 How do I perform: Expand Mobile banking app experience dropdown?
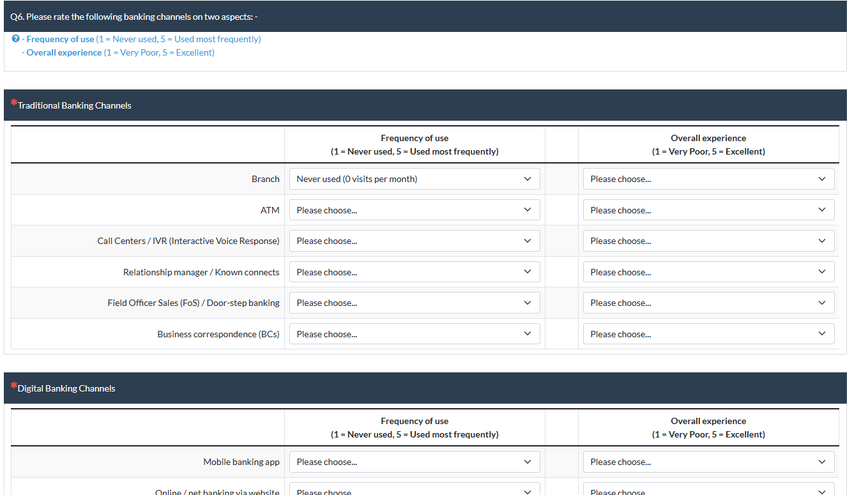coord(708,462)
